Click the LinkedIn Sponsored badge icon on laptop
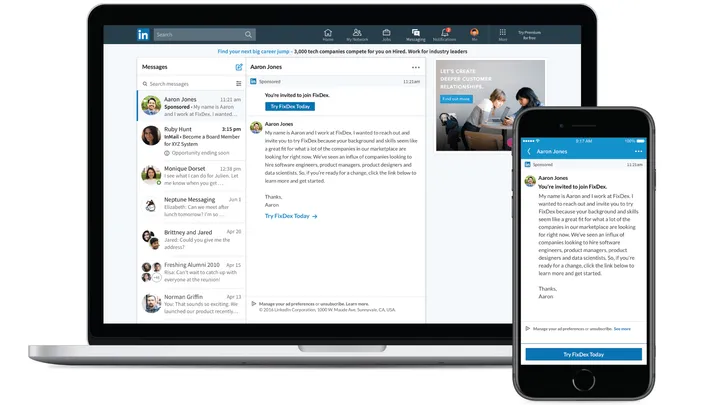Screen dimensions: 720x405 pos(253,81)
